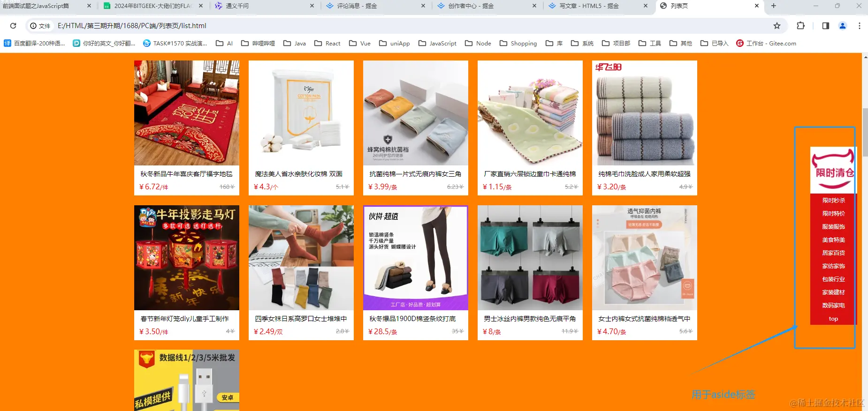Open the TASK#1570 实战演 bookmark
Viewport: 868px width, 411px height.
[x=175, y=43]
